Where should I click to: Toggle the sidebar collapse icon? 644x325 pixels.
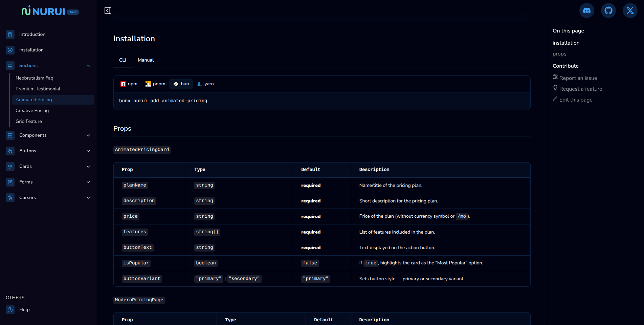pyautogui.click(x=108, y=10)
